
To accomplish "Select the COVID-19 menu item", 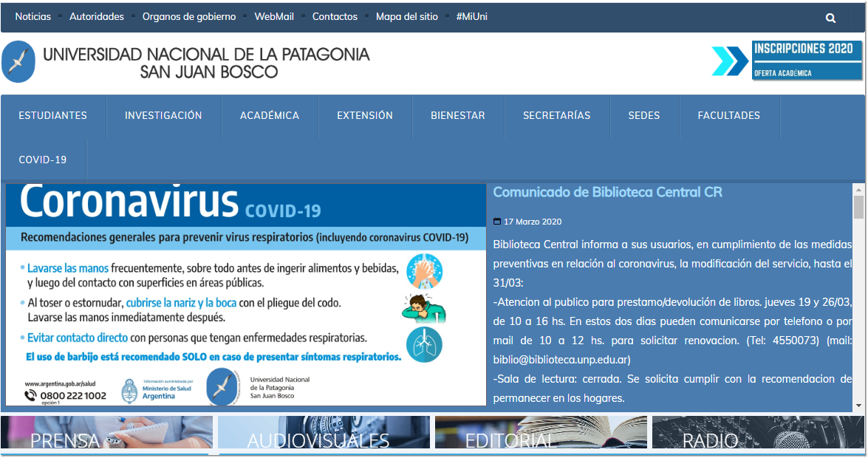I will click(x=43, y=160).
